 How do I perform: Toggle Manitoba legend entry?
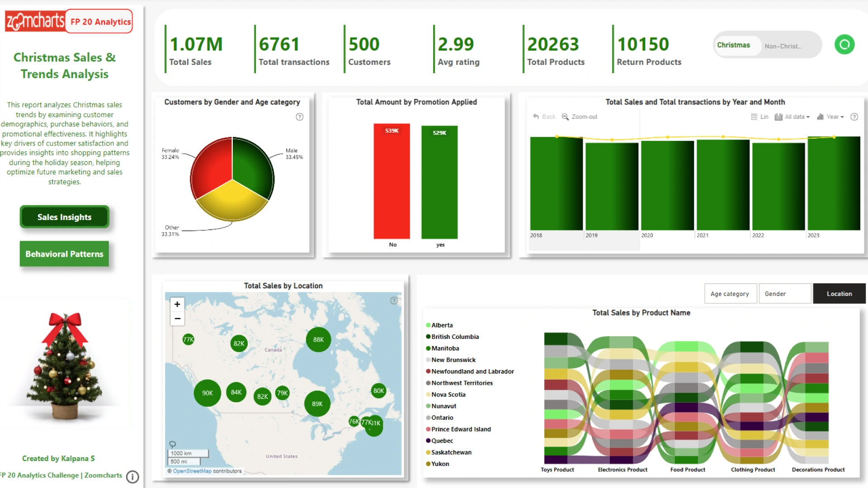coord(442,348)
